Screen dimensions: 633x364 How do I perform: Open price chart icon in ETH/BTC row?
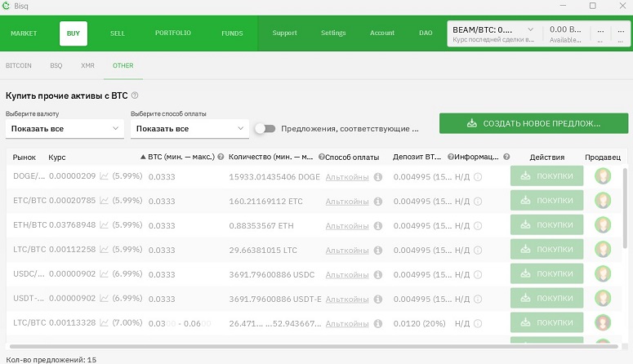click(x=105, y=225)
